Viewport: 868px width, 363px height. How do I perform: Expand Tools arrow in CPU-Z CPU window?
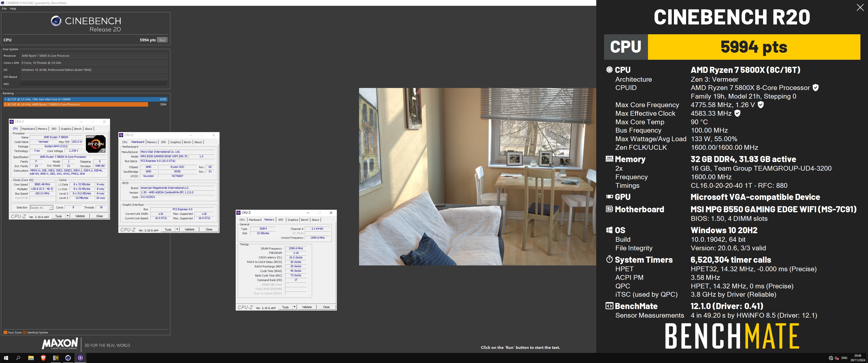click(68, 216)
